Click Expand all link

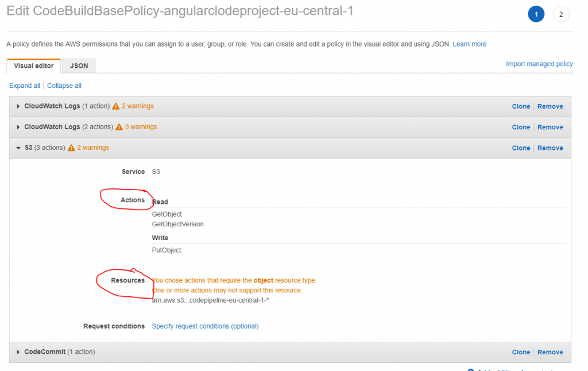(x=25, y=86)
